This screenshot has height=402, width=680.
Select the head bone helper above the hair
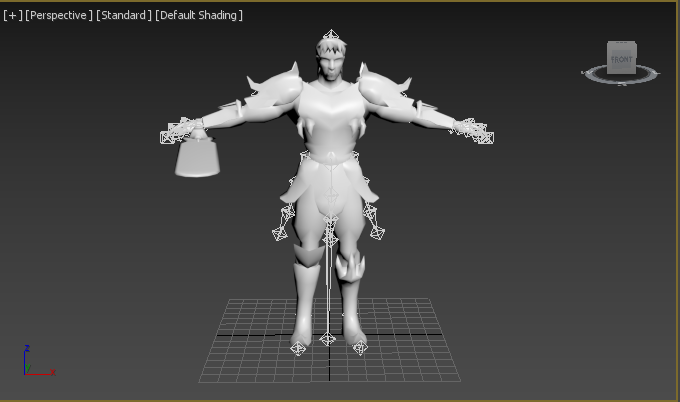(x=331, y=34)
